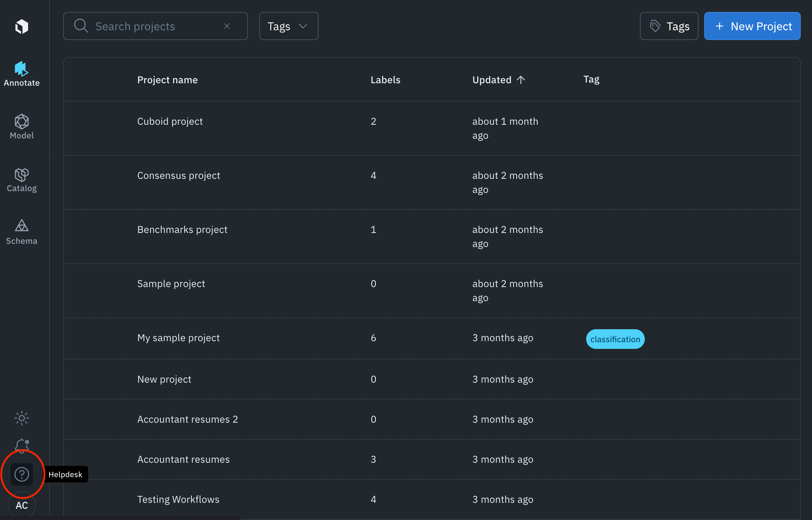Click the search magnifier icon

pyautogui.click(x=81, y=26)
